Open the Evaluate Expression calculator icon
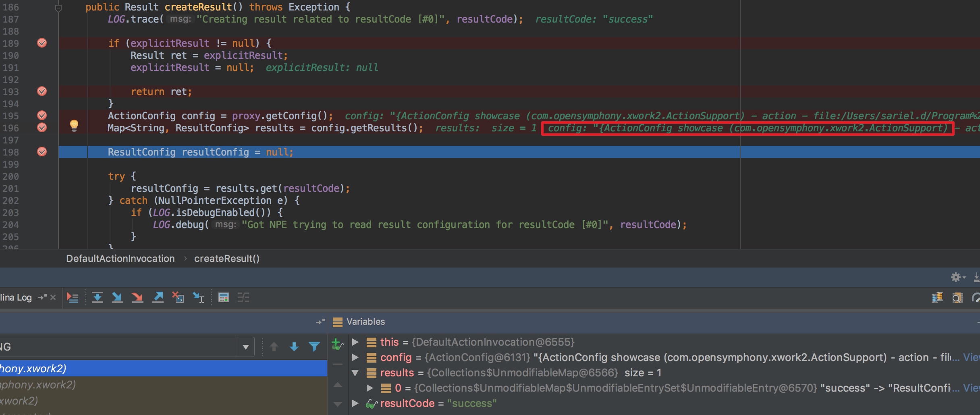The width and height of the screenshot is (980, 415). [224, 298]
